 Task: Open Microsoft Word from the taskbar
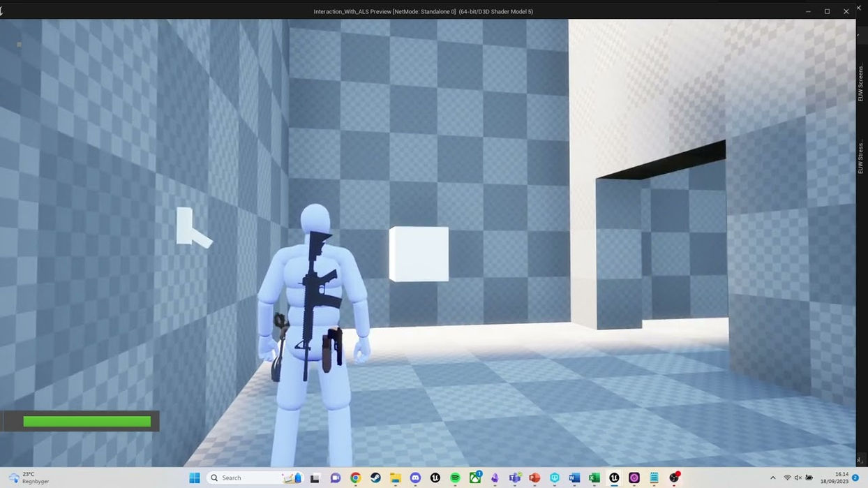coord(574,478)
